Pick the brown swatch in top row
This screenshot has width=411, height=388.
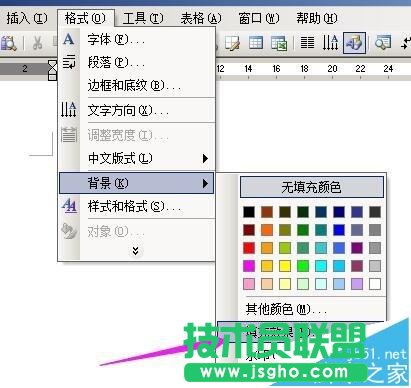pyautogui.click(x=267, y=212)
